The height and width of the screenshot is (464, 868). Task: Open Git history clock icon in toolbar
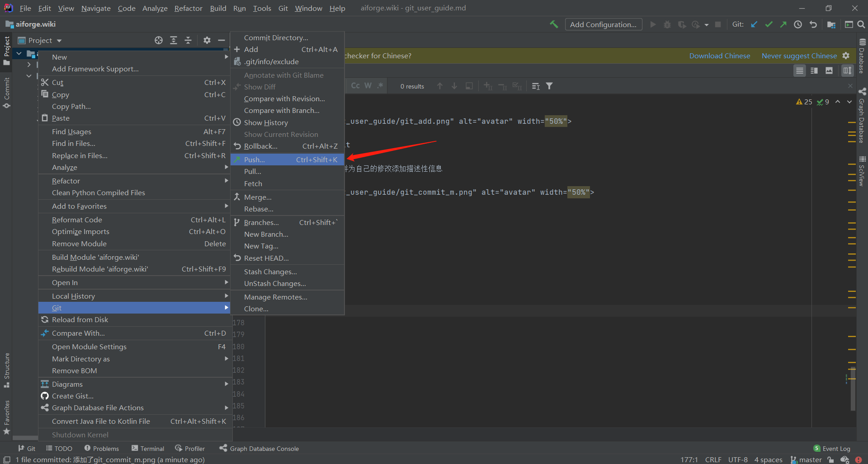coord(798,24)
